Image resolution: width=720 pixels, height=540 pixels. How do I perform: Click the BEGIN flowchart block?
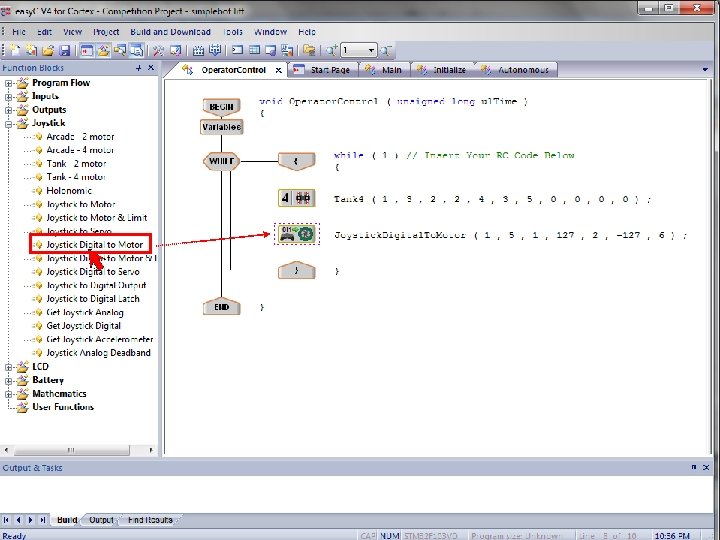click(221, 107)
